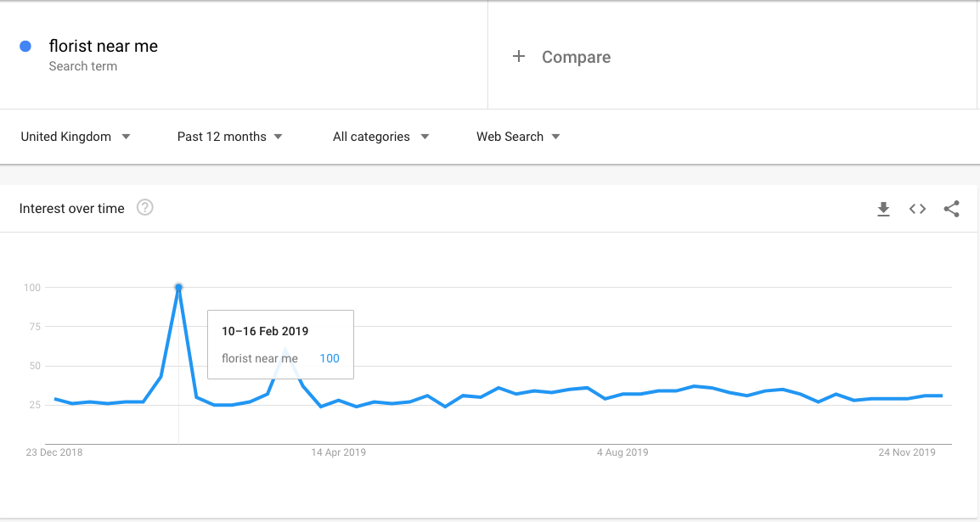The height and width of the screenshot is (522, 980).
Task: Share the Interest over time chart
Action: (951, 209)
